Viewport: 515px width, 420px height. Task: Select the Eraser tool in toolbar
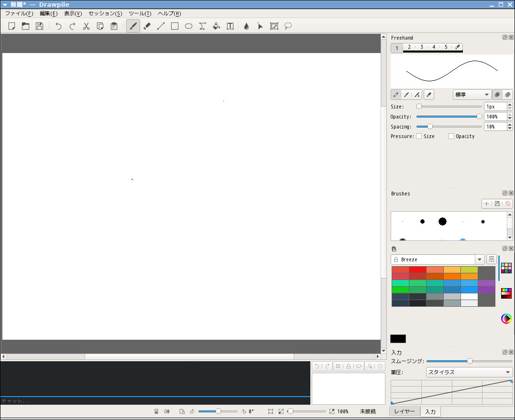click(x=147, y=26)
